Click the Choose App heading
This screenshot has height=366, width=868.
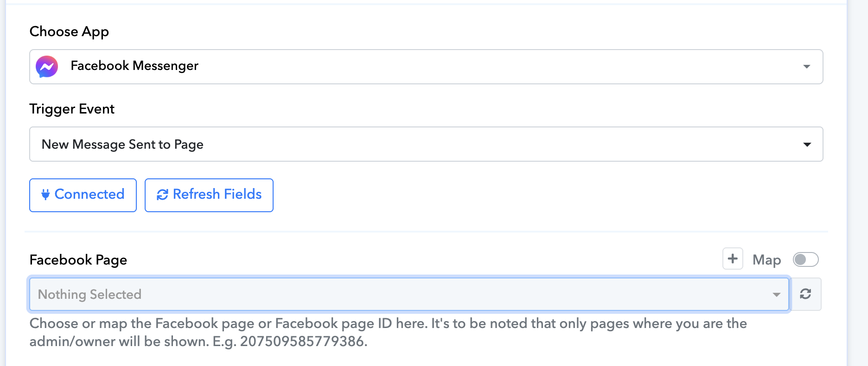point(69,32)
